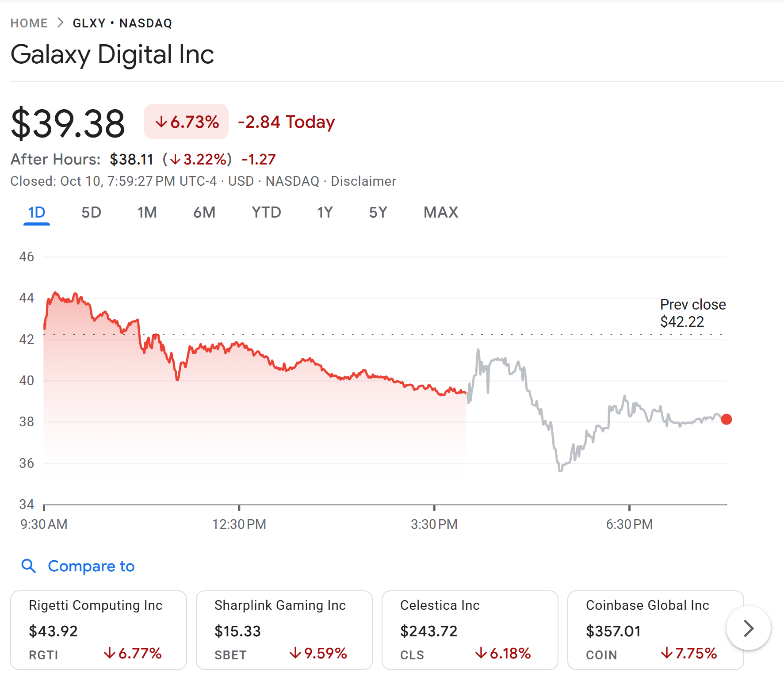Click the down arrow next to CLS's 6.18%
The width and height of the screenshot is (784, 685).
click(482, 652)
